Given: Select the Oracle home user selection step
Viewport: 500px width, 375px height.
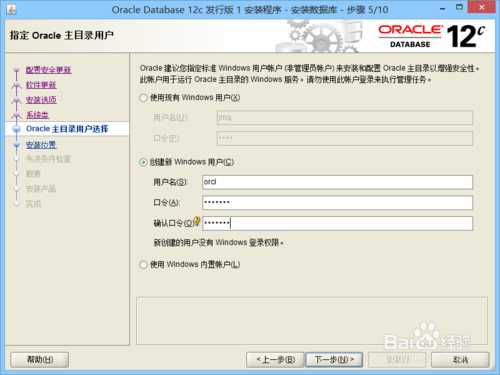Looking at the screenshot, I should [67, 129].
